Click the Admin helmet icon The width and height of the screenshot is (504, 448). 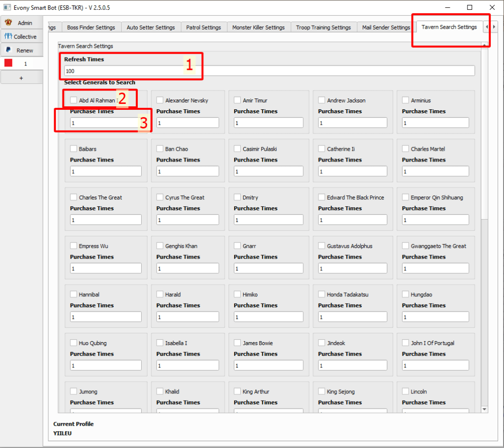click(x=8, y=23)
